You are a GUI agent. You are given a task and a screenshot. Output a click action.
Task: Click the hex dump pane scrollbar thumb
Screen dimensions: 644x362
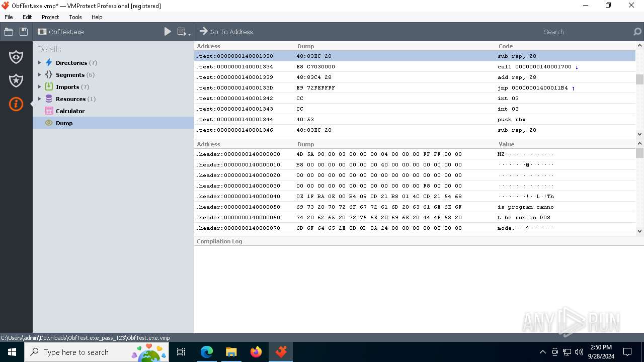coord(639,152)
